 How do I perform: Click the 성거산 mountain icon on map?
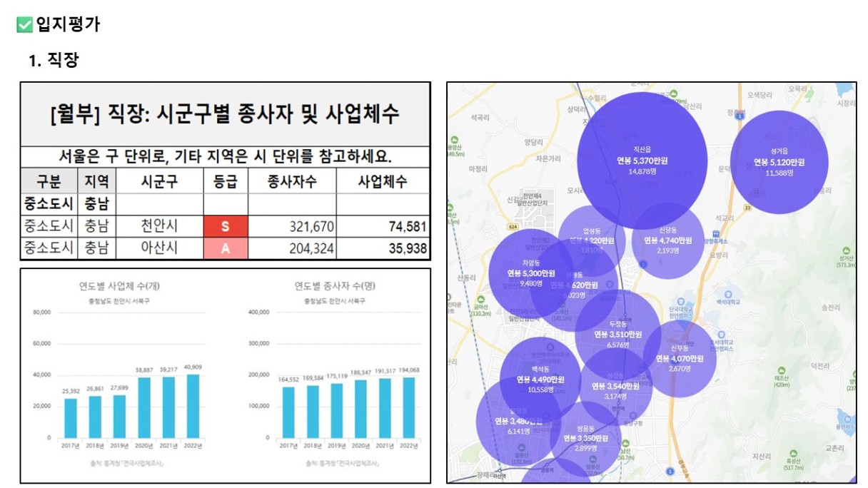pos(847,251)
